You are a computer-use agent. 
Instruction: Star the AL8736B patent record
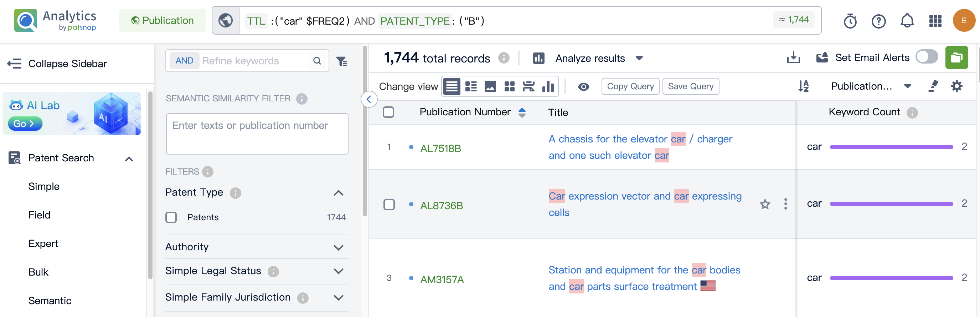pos(765,204)
